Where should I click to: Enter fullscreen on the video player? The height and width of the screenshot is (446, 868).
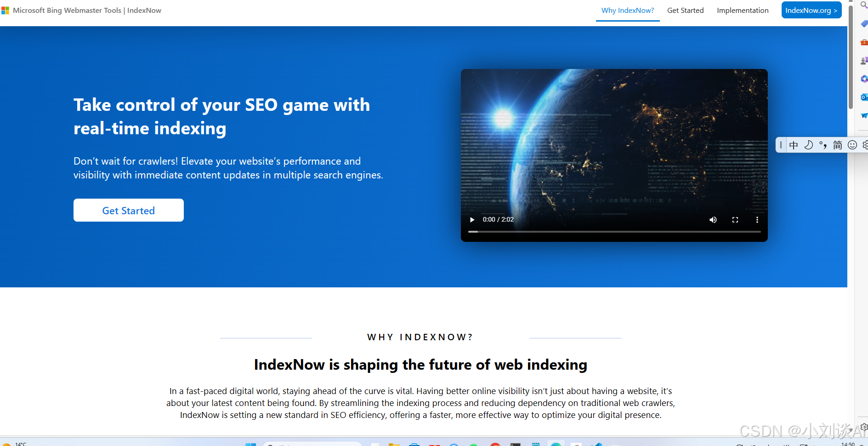tap(735, 220)
